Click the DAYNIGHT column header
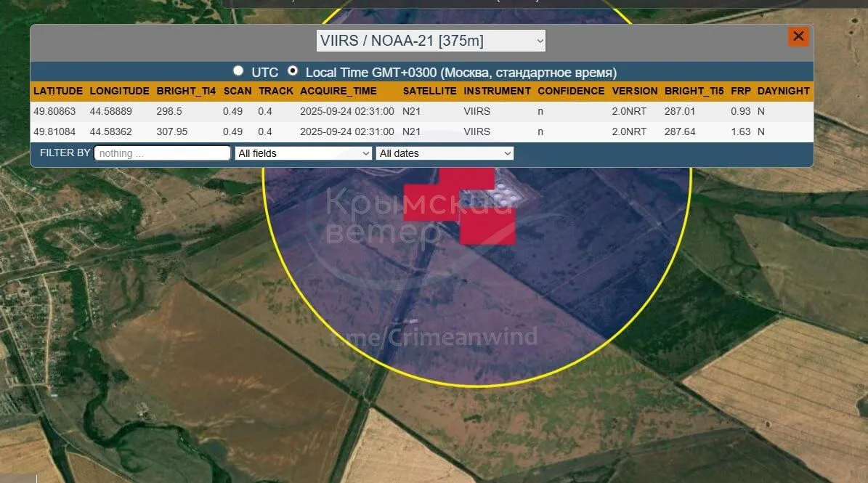 coord(783,92)
